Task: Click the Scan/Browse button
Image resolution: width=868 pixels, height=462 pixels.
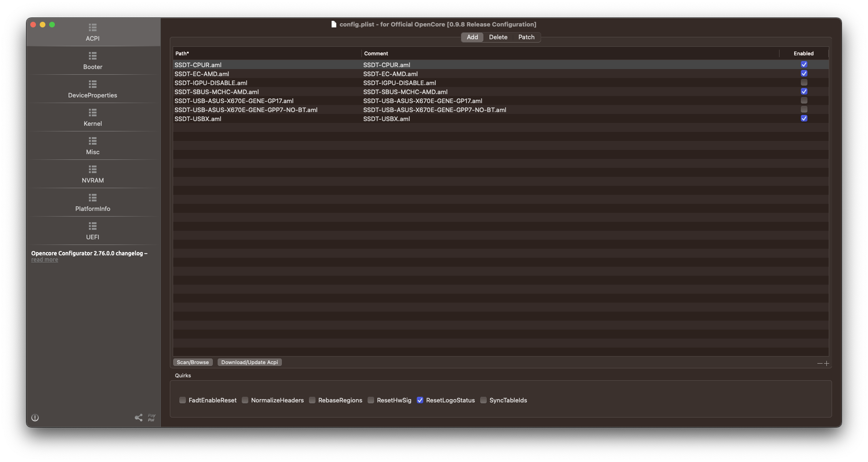Action: pos(193,362)
